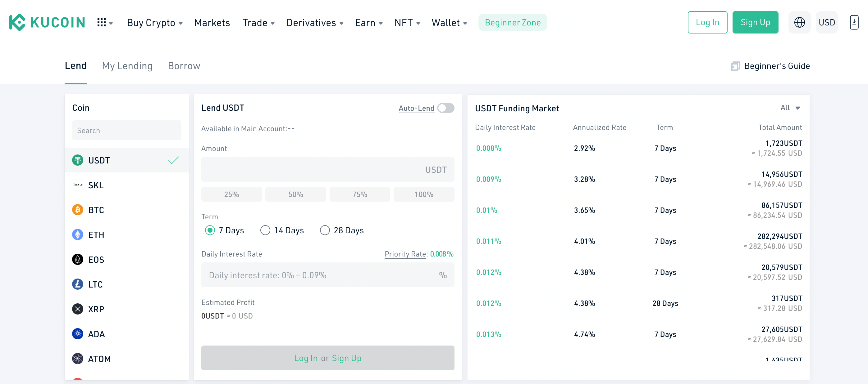The height and width of the screenshot is (384, 868).
Task: Click the globe/language icon
Action: (799, 22)
